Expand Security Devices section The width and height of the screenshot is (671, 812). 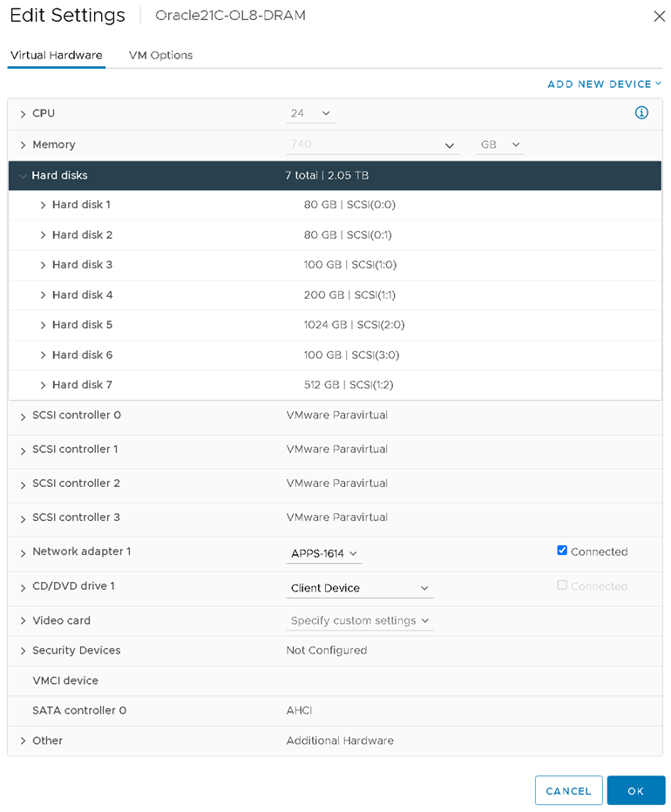[x=23, y=651]
